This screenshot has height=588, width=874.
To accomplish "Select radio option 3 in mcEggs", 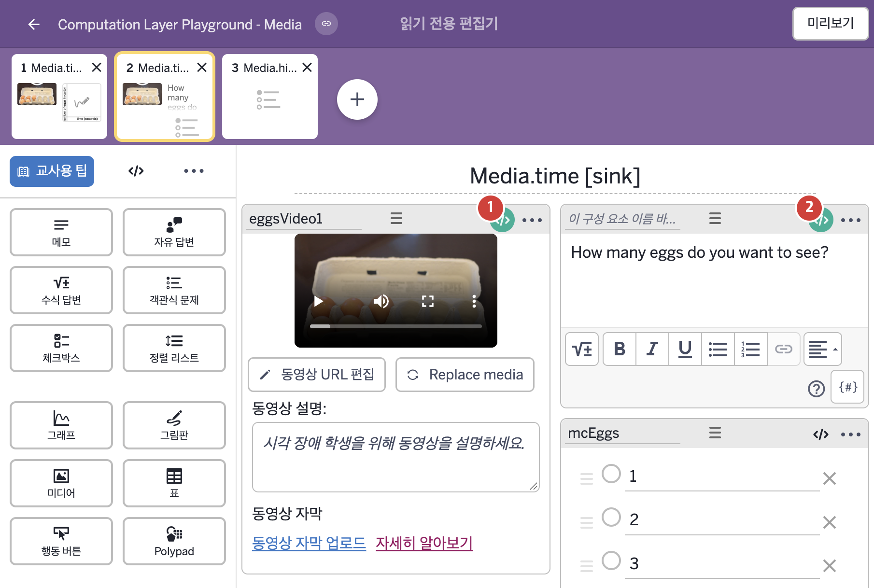I will tap(611, 560).
